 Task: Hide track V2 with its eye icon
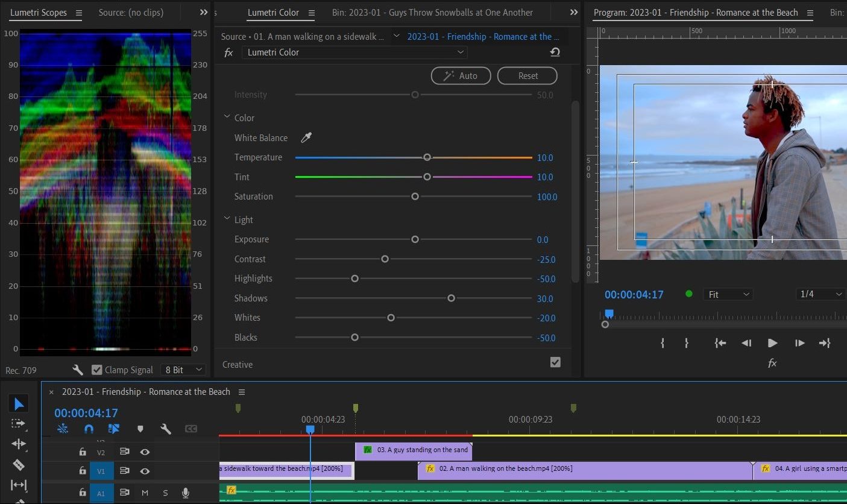pos(145,452)
